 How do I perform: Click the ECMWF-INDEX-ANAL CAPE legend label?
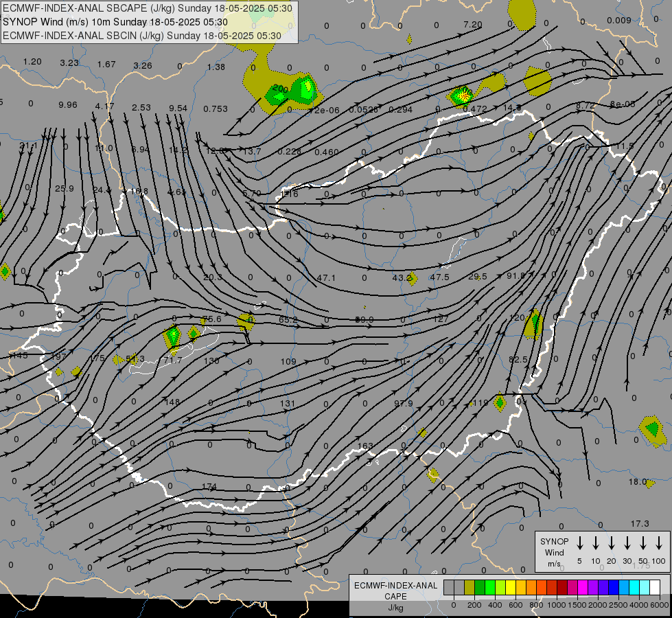pyautogui.click(x=395, y=596)
